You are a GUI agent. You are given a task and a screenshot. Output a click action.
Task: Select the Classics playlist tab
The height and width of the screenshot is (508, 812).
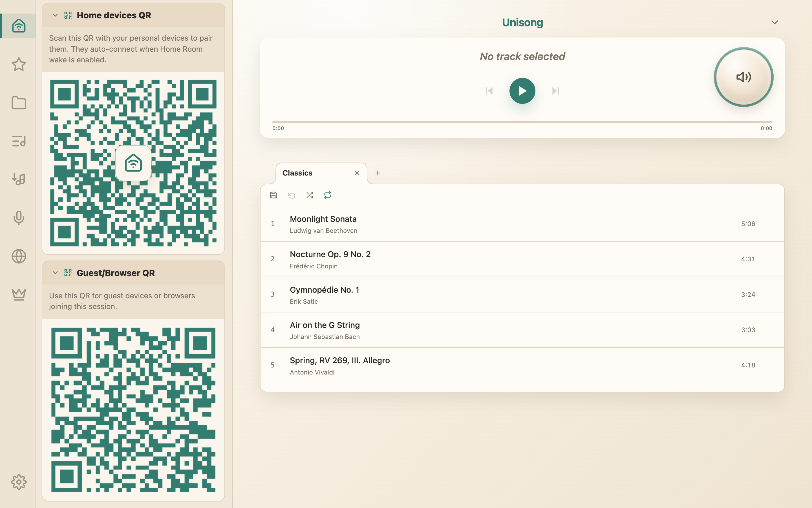click(x=321, y=173)
